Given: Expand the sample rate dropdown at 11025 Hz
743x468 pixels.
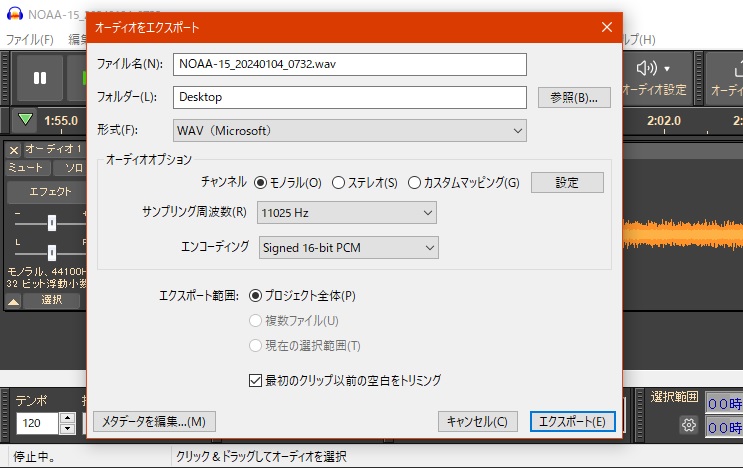Looking at the screenshot, I should (347, 212).
